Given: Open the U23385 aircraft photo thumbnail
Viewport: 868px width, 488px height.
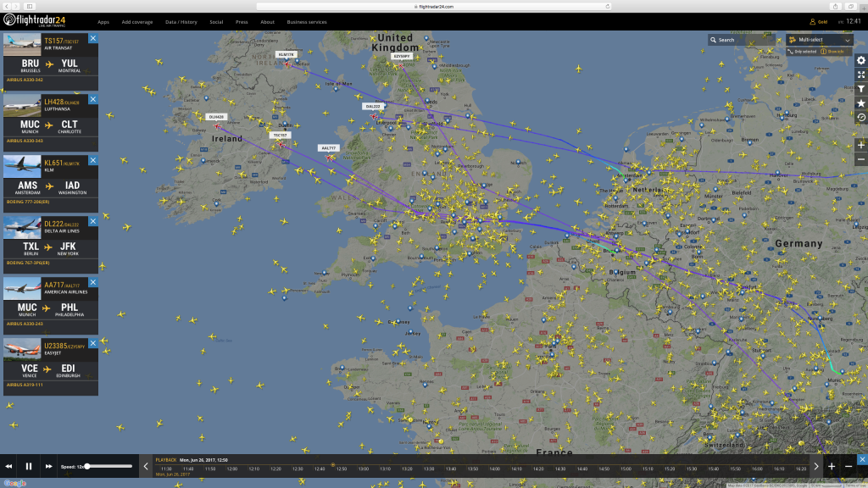Looking at the screenshot, I should click(x=22, y=349).
